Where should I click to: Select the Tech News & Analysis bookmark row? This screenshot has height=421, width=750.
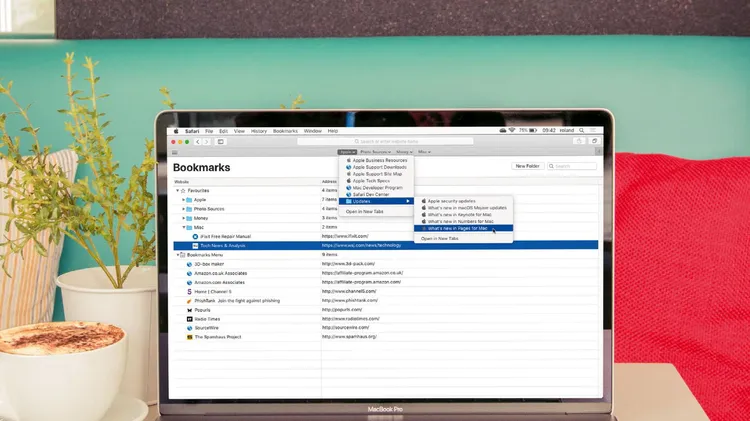point(386,245)
